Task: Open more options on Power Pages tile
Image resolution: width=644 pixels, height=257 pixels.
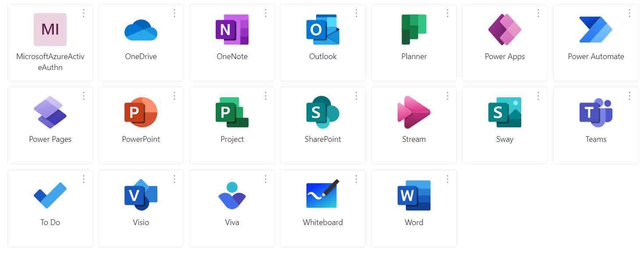Action: [84, 96]
